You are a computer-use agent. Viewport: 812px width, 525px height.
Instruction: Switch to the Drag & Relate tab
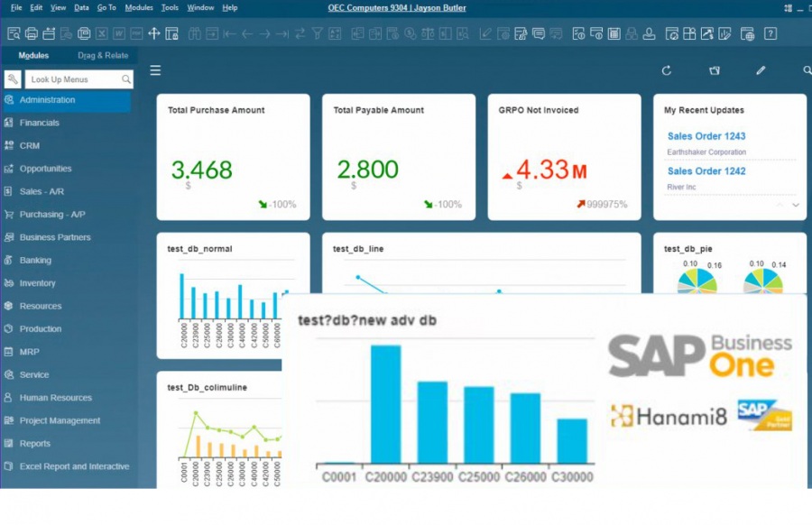(x=103, y=55)
